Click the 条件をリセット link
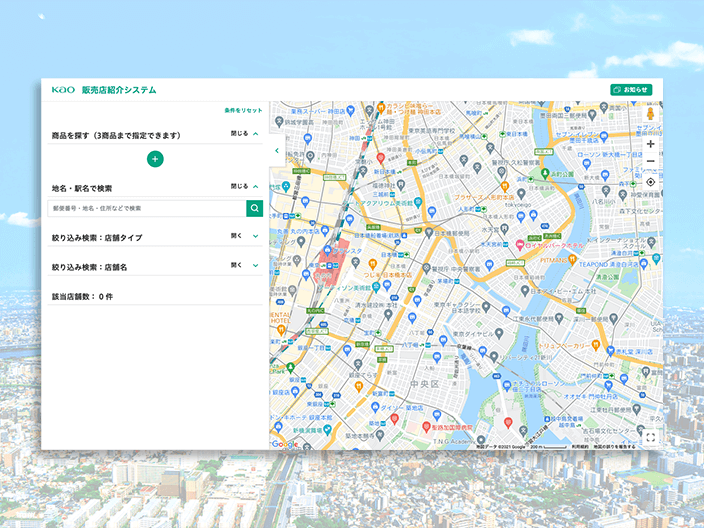The width and height of the screenshot is (704, 528). pyautogui.click(x=243, y=110)
